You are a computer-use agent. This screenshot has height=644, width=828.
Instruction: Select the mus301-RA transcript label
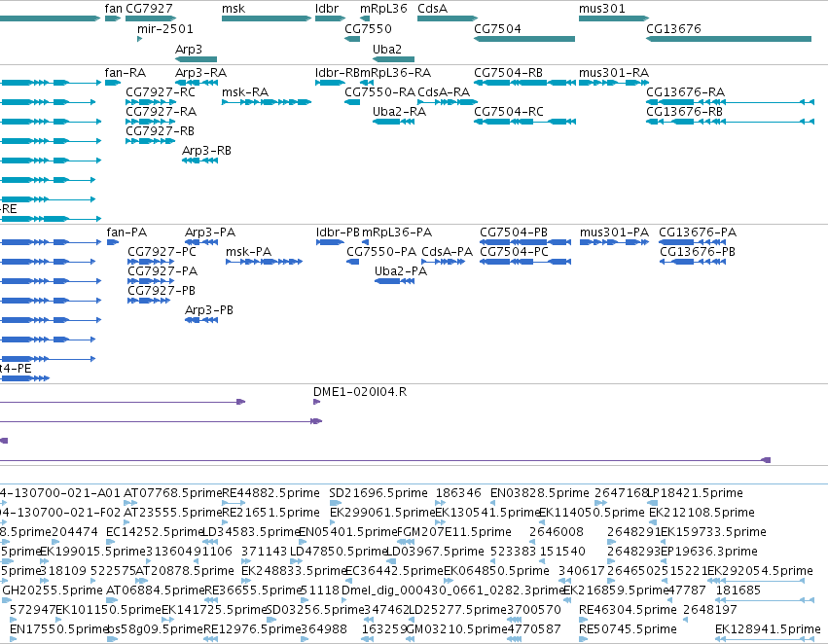(614, 72)
